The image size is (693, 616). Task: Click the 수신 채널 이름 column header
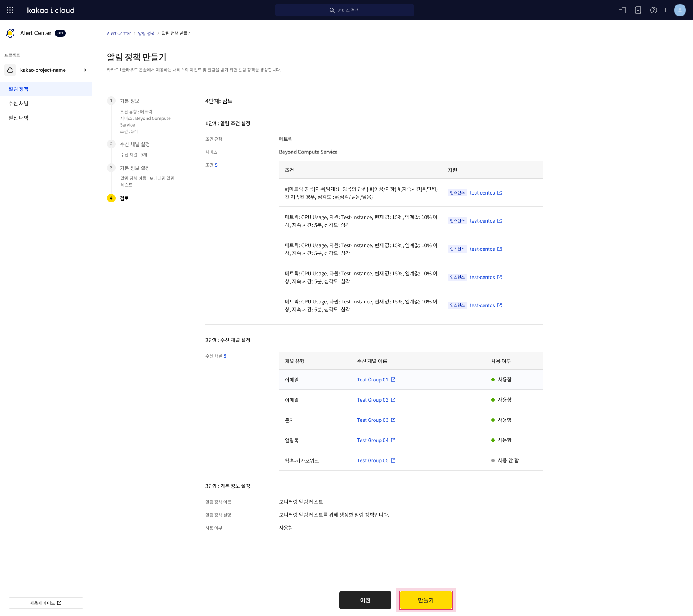[372, 361]
